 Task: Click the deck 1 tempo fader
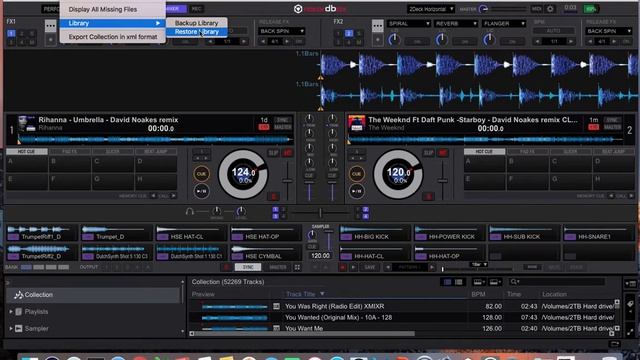click(287, 180)
